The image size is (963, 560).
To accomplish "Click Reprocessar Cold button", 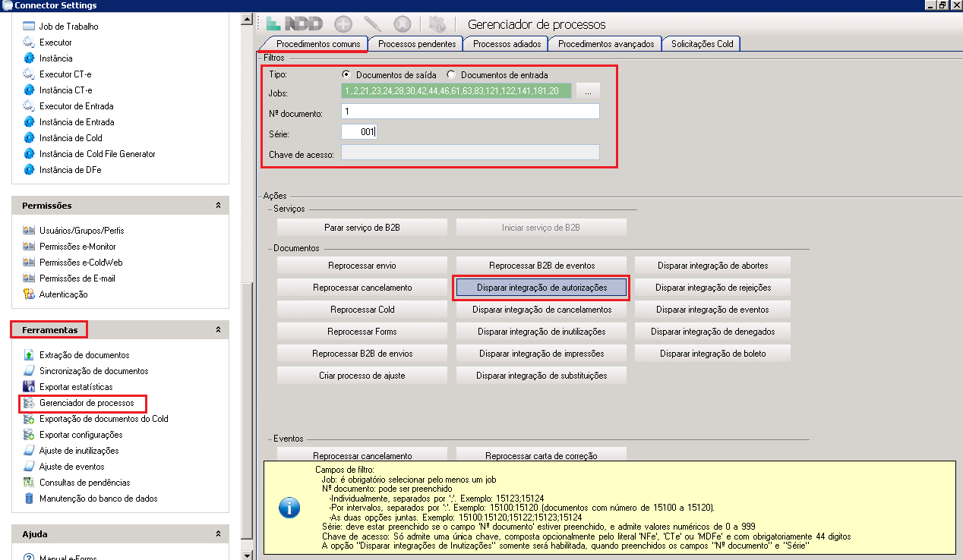I will pos(362,310).
